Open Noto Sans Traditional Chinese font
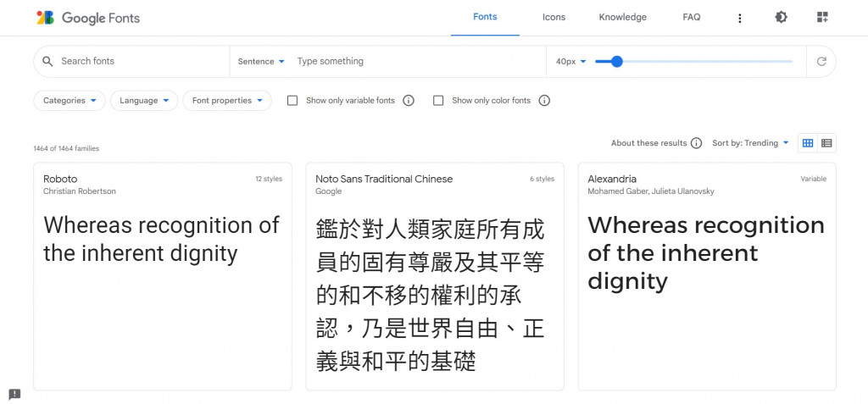The height and width of the screenshot is (404, 868). pos(435,277)
